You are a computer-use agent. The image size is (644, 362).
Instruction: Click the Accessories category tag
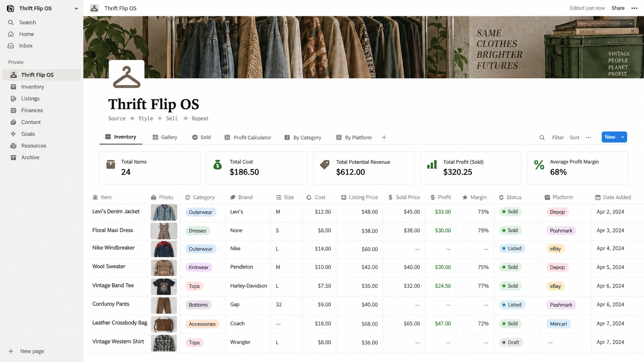(202, 324)
